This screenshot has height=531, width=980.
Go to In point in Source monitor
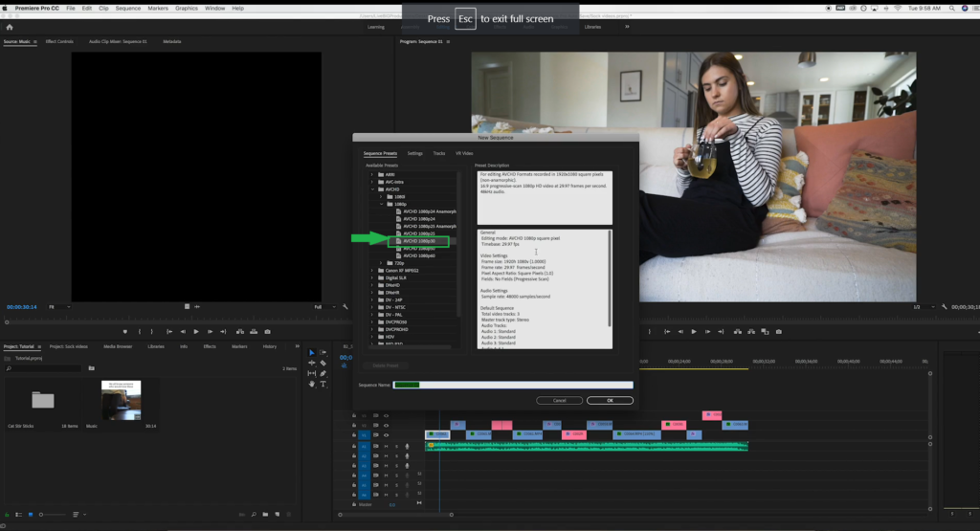tap(169, 332)
